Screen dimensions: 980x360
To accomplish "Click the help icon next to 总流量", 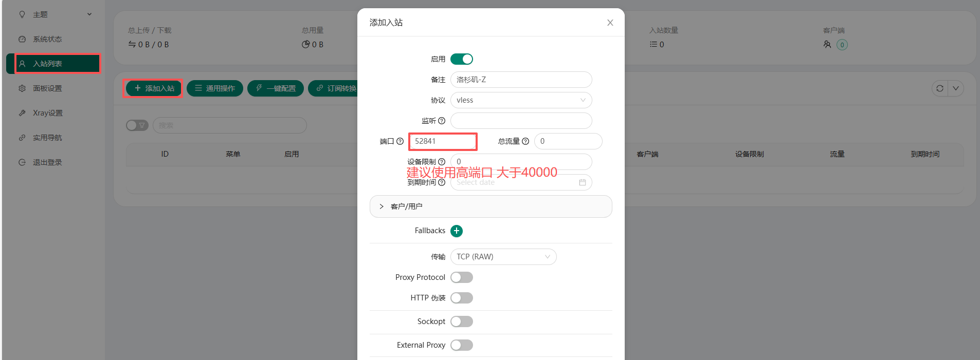I will [x=525, y=141].
